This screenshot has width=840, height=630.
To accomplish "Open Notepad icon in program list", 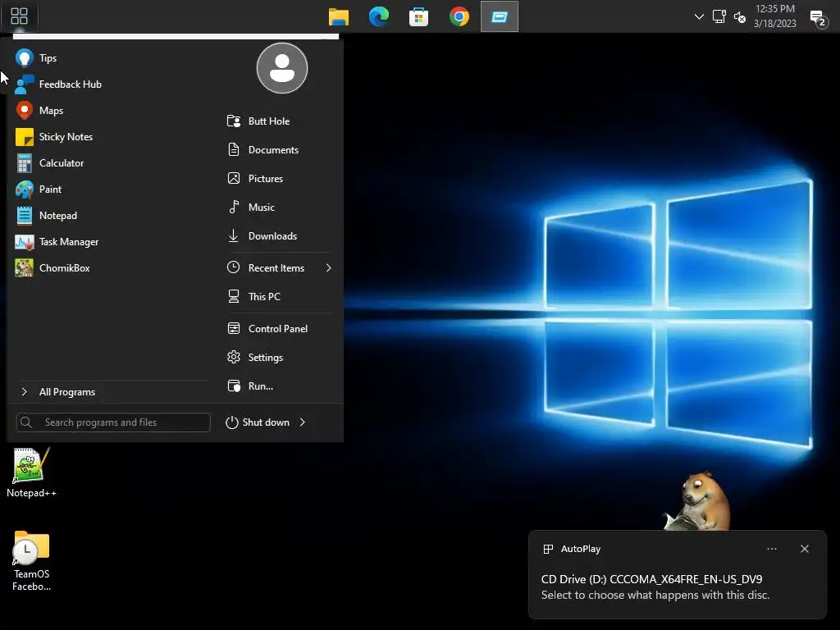I will click(24, 216).
